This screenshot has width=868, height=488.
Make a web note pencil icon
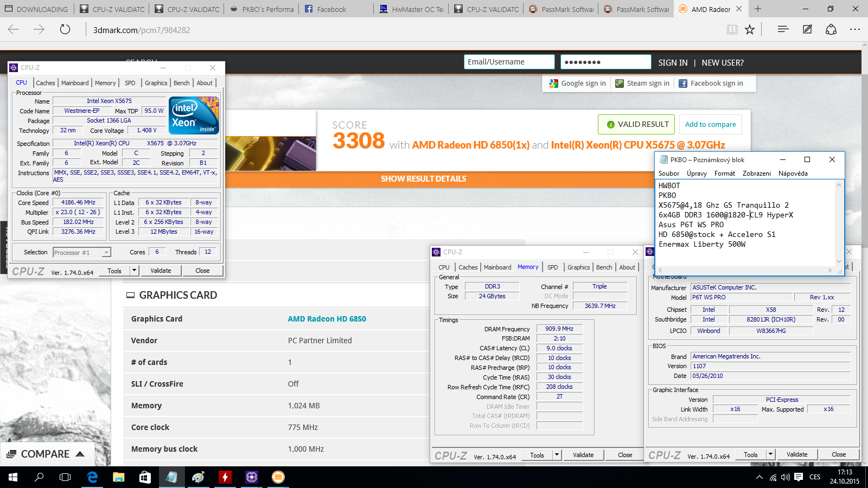(x=807, y=29)
